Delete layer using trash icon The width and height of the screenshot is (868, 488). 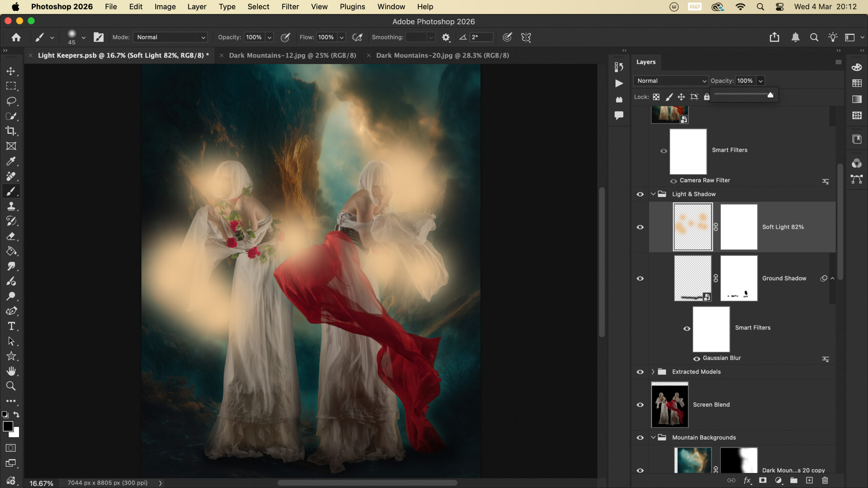825,480
